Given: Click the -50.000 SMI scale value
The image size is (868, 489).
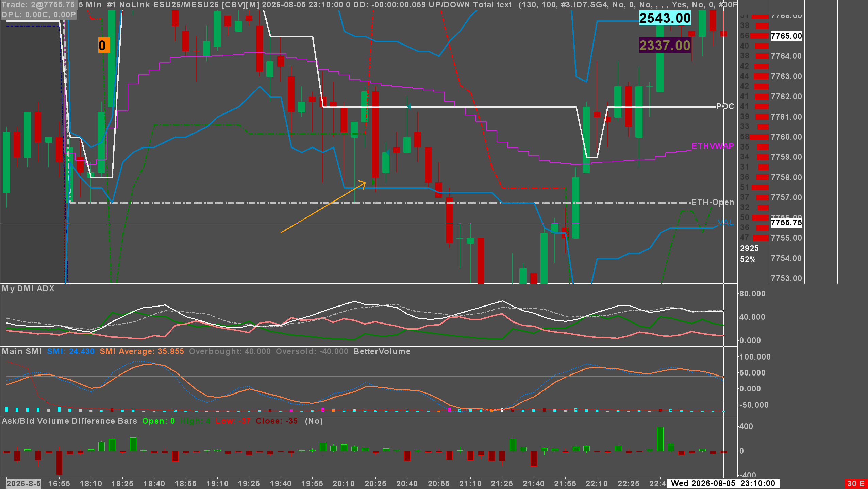Looking at the screenshot, I should 754,405.
